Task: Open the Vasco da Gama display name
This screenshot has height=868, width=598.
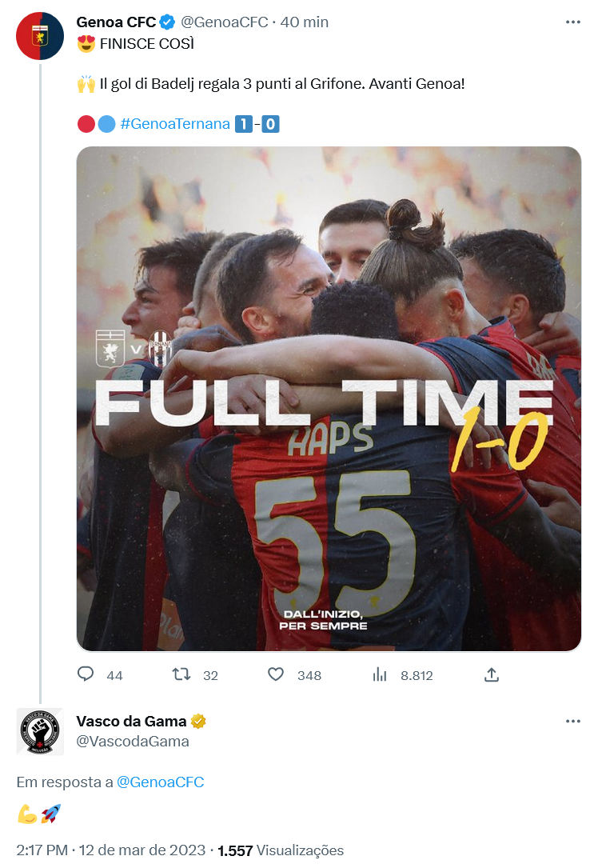Action: (131, 721)
